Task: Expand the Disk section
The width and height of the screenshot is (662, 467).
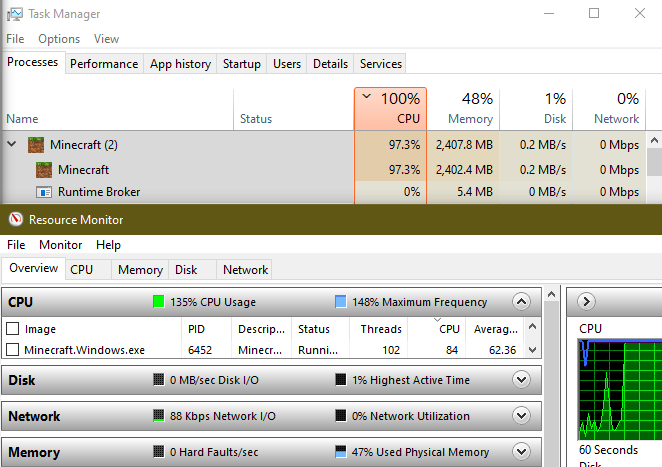Action: [x=521, y=380]
